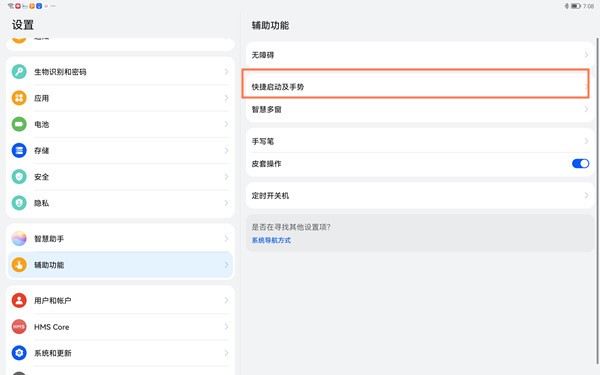Screen dimensions: 600x375
Task: Open 用户和帐户 settings entry
Action: pos(120,300)
